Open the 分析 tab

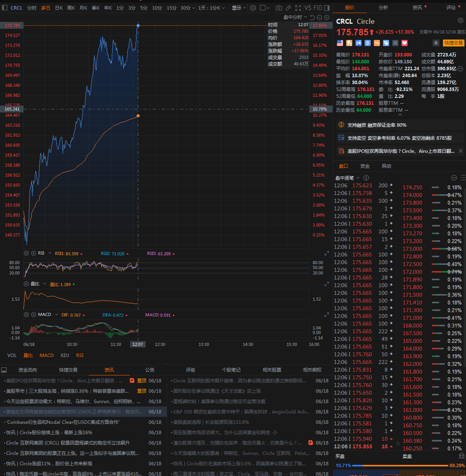click(383, 7)
